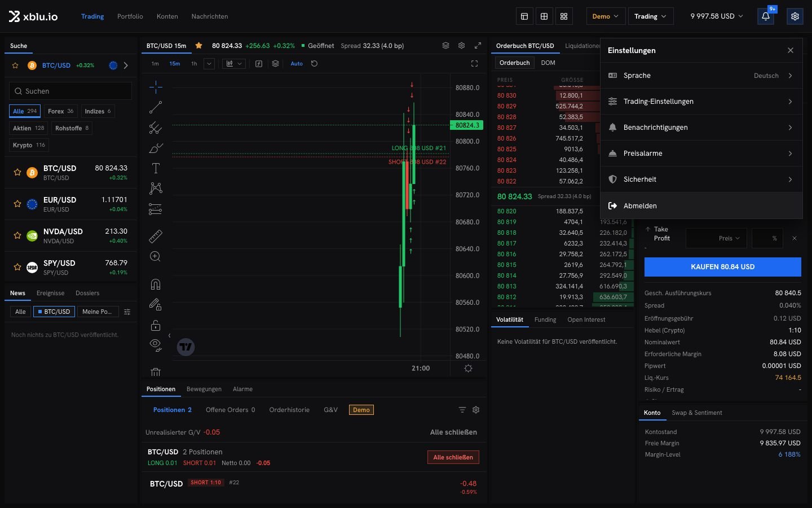Viewport: 812px width, 508px height.
Task: Switch to single-panel layout icon
Action: tap(524, 16)
